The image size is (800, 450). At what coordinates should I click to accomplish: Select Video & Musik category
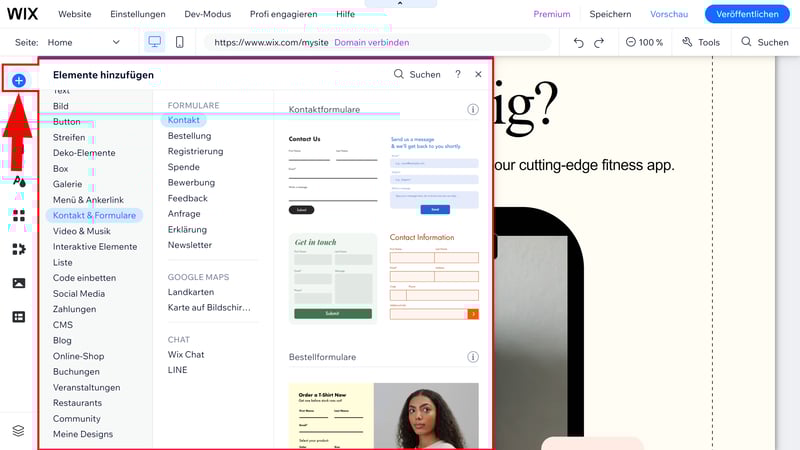[x=82, y=231]
